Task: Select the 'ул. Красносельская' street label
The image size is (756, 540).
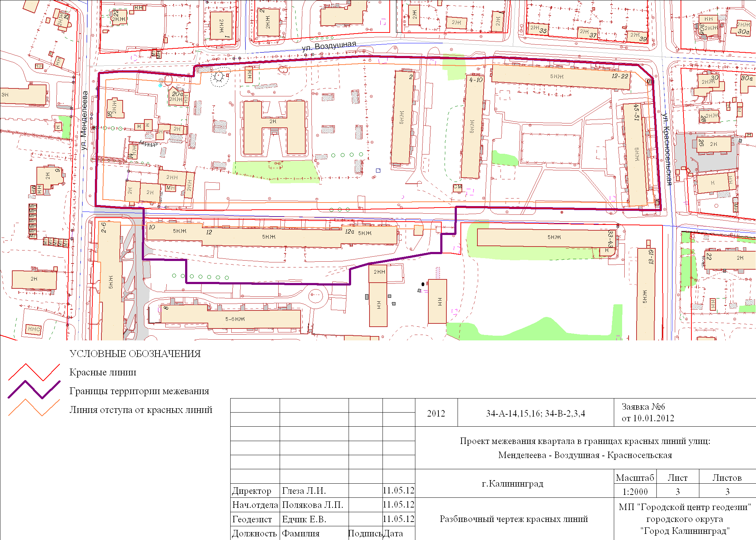Action: 668,149
